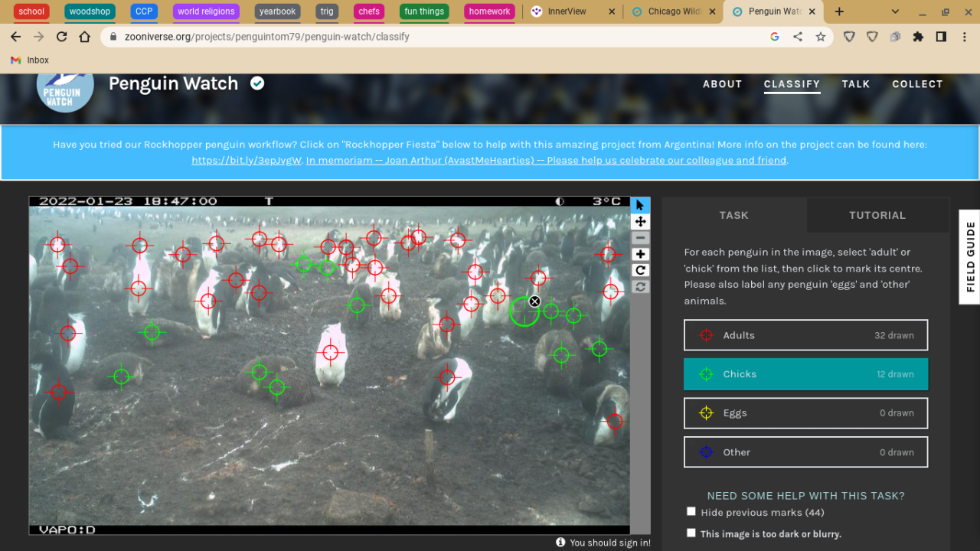
Task: Expand the 'CCP' tab group
Action: [x=144, y=11]
